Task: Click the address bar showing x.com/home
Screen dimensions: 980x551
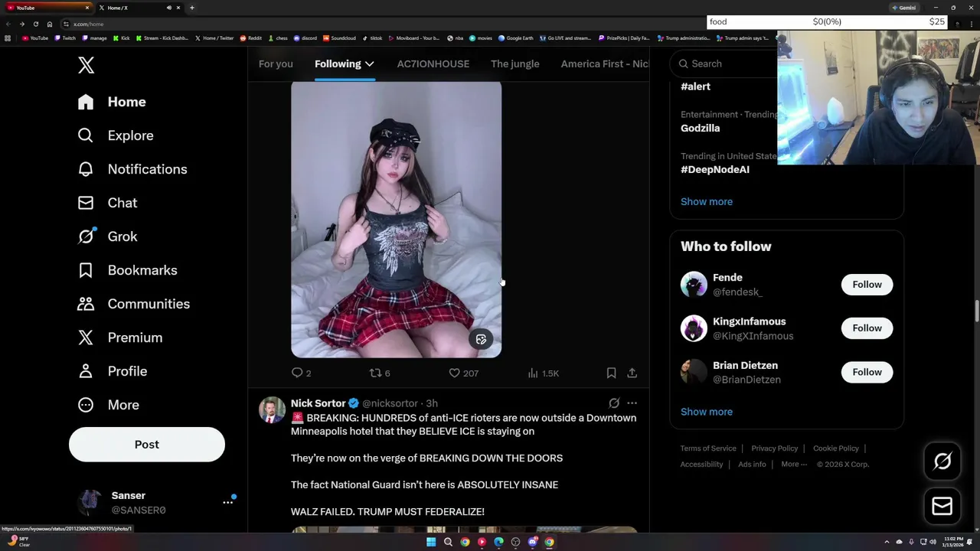Action: click(383, 24)
